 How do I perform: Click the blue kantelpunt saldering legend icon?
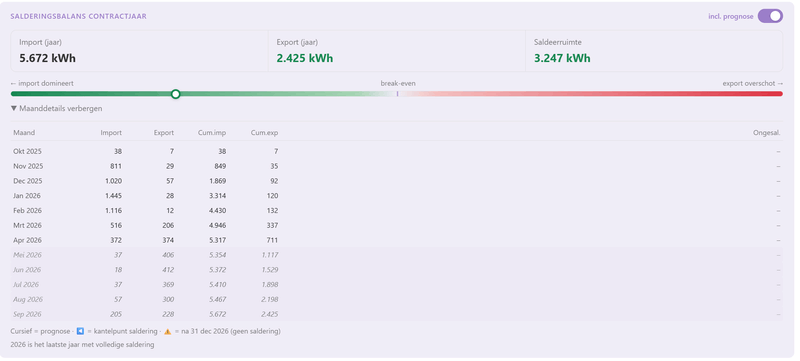[80, 331]
